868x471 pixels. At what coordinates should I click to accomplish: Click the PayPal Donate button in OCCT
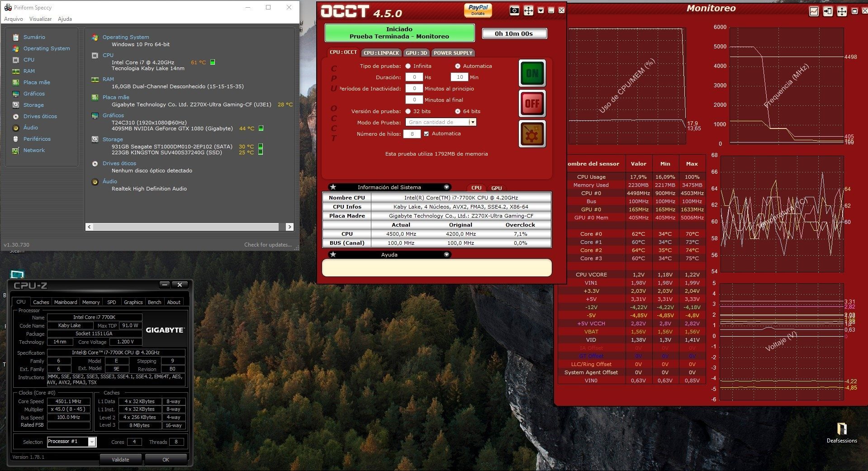click(x=478, y=10)
